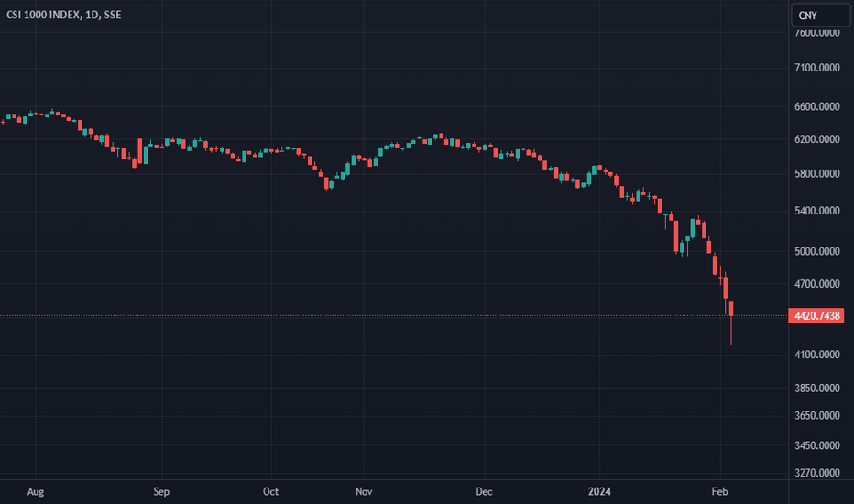Click the Nov label on time axis

tap(364, 491)
